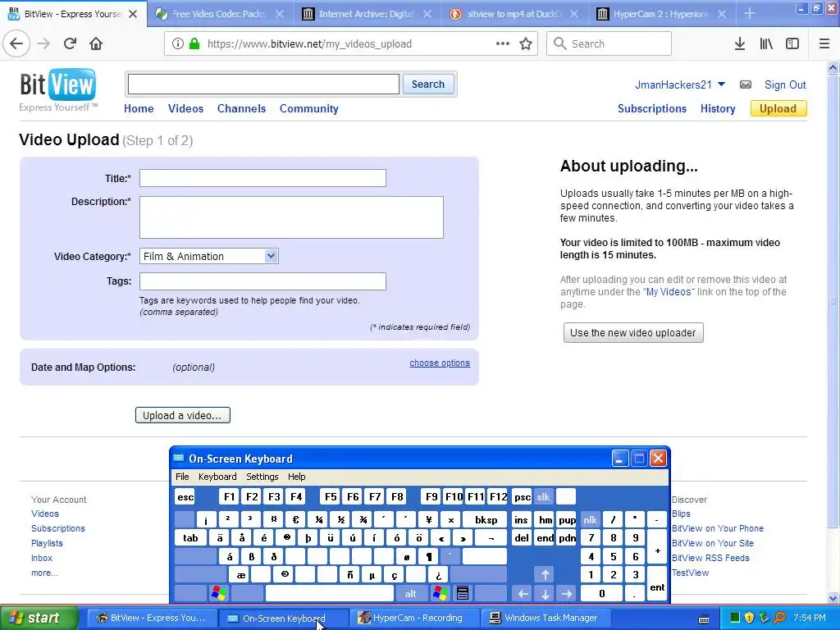Reload the current BitView page
The height and width of the screenshot is (630, 840).
(x=70, y=43)
